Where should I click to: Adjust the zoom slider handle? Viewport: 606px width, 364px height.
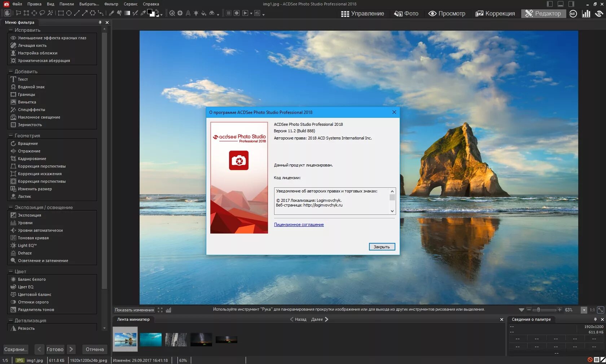539,310
